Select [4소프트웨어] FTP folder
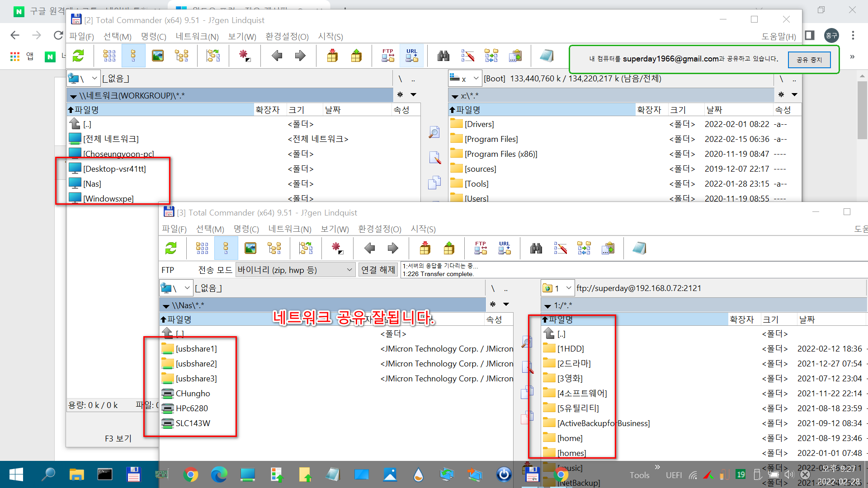868x488 pixels. tap(582, 394)
